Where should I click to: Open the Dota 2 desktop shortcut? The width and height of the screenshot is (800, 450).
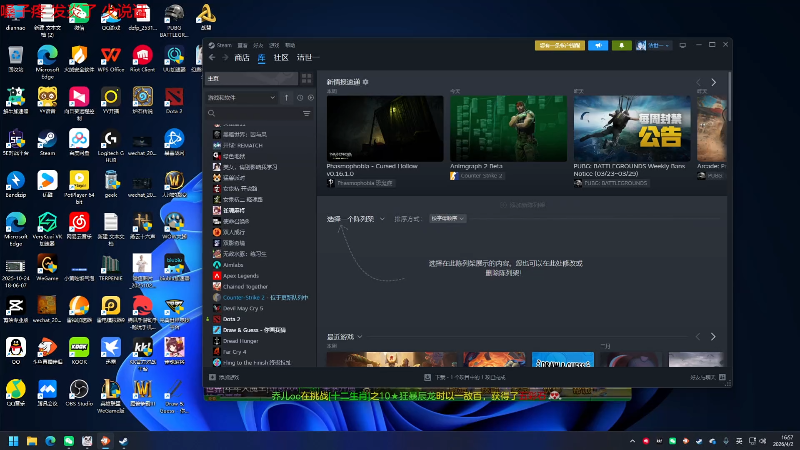[x=174, y=101]
